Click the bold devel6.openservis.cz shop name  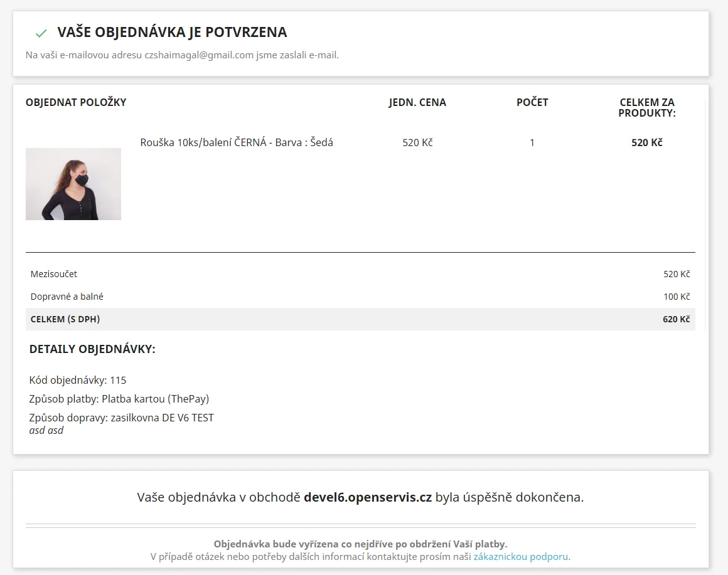(368, 498)
